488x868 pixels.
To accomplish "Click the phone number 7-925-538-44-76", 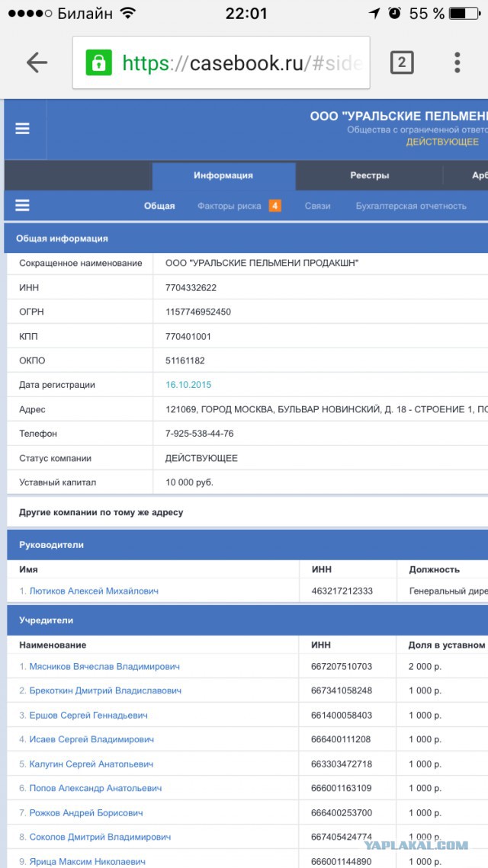I will [200, 434].
